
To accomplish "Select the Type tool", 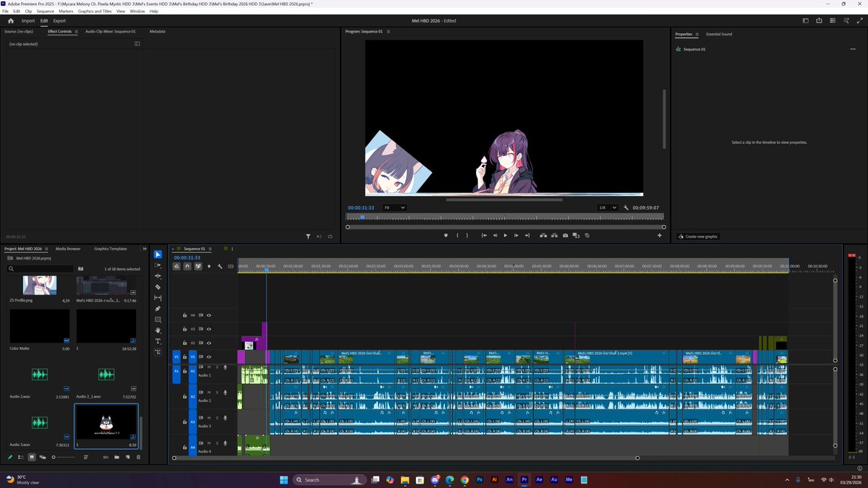I will (158, 341).
